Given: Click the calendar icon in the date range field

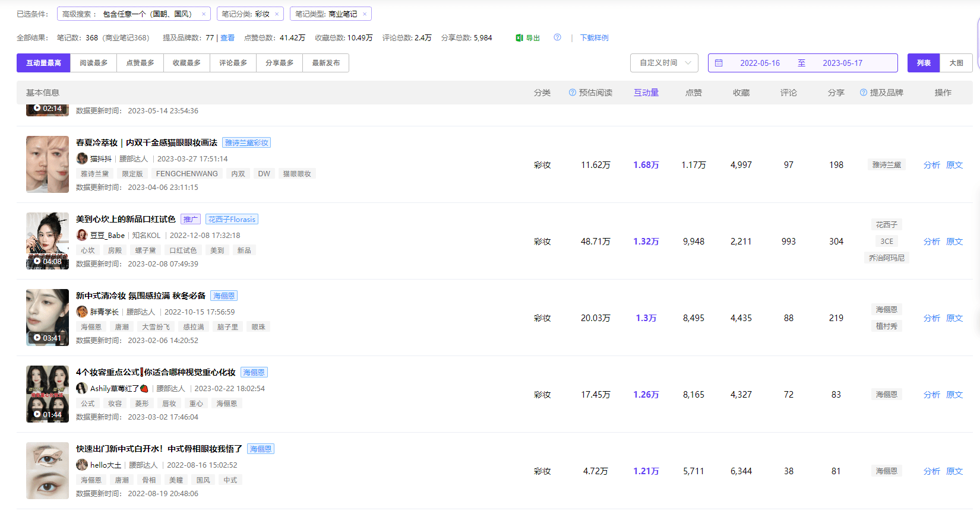Looking at the screenshot, I should pyautogui.click(x=719, y=63).
